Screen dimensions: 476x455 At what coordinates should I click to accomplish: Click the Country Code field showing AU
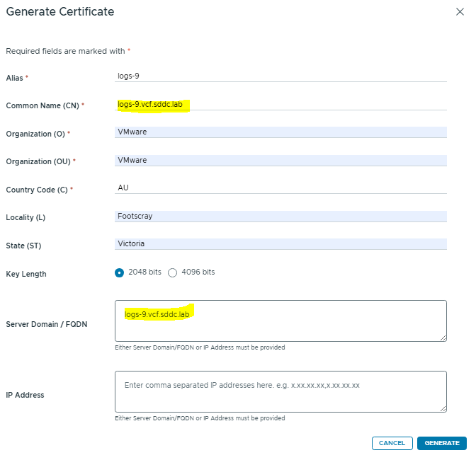point(280,188)
